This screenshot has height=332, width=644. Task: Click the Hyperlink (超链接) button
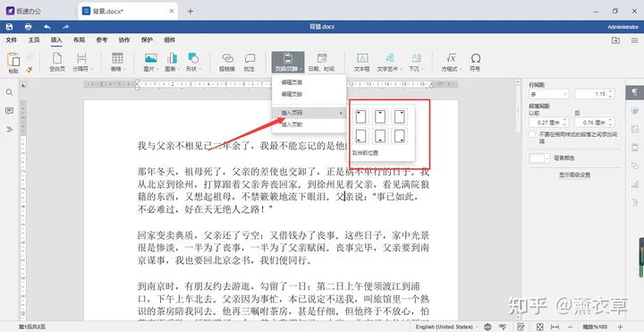point(227,62)
